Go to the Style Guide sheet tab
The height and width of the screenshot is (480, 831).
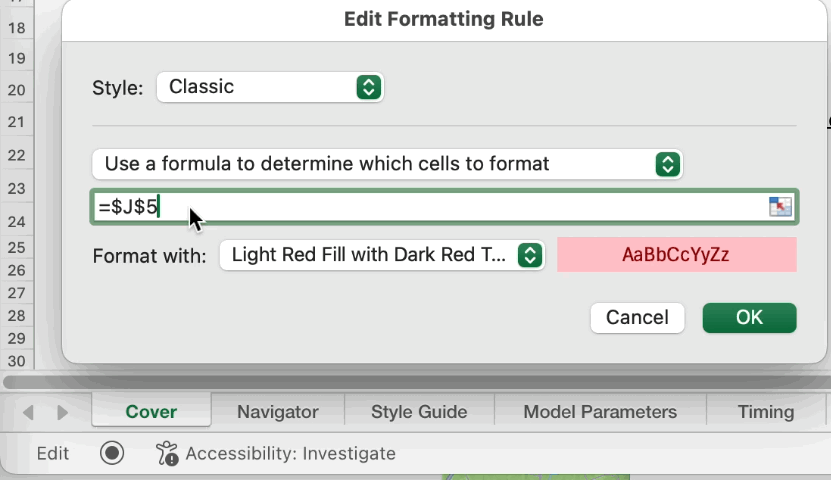(x=419, y=411)
